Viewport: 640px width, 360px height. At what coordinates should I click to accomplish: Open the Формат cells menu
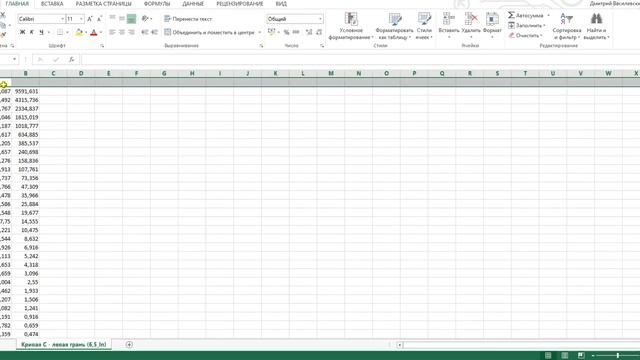pos(492,26)
